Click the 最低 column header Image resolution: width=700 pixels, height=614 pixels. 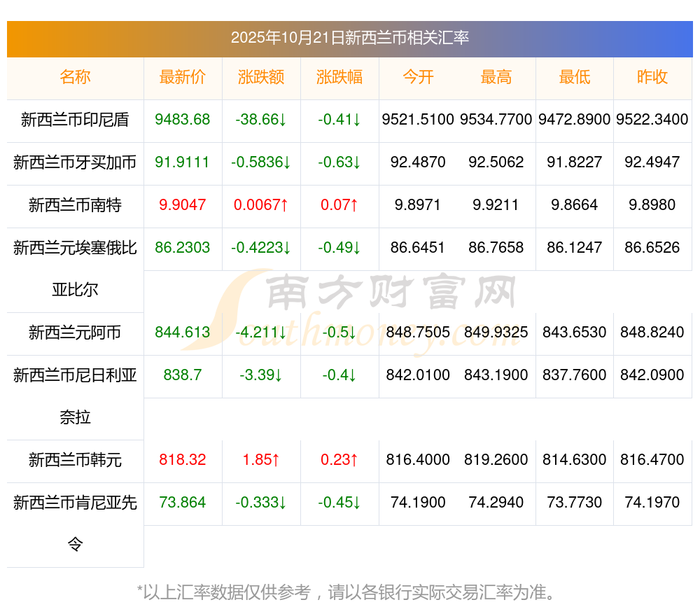(575, 78)
